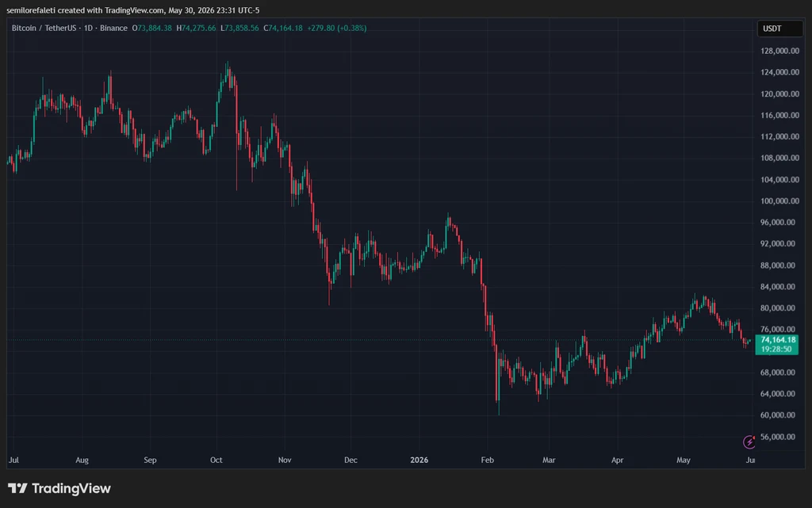Click the +279.80 (+0.38%) change value
Viewport: 812px width, 508px height.
click(336, 28)
